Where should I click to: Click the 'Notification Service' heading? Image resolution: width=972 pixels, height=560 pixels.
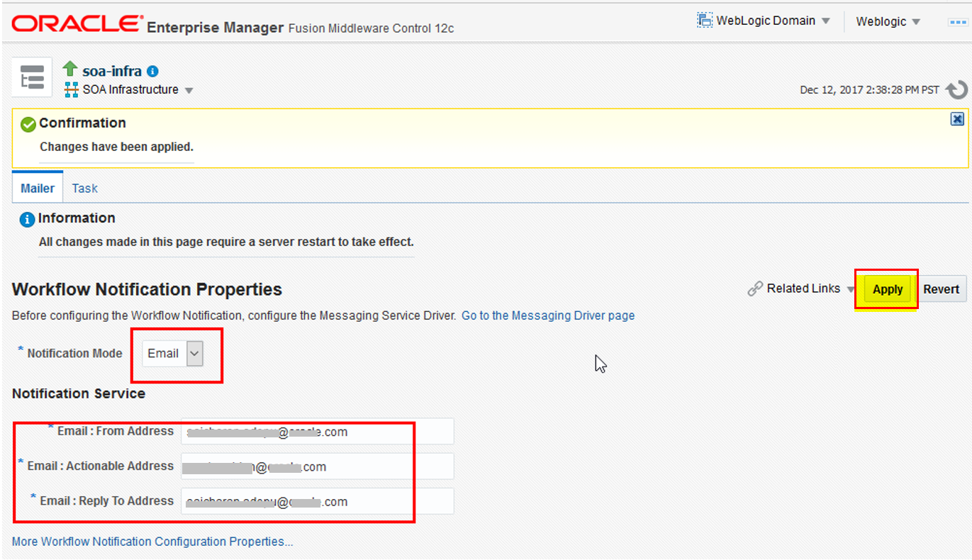[79, 393]
